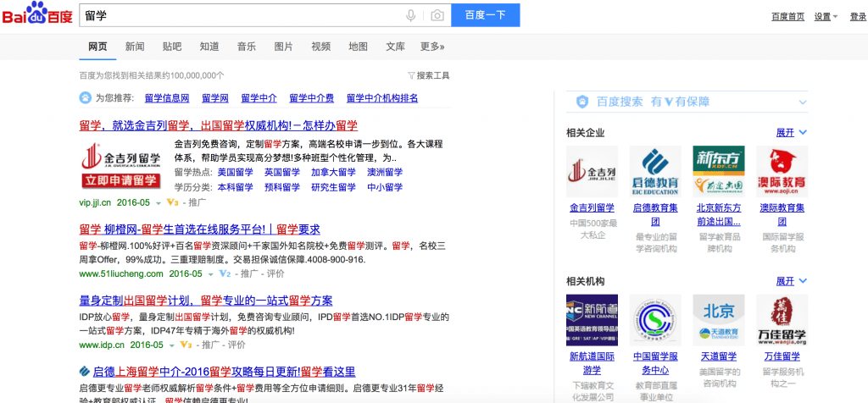This screenshot has height=403, width=868.
Task: Click 北京新东方前途出国 company name link
Action: coord(719,215)
